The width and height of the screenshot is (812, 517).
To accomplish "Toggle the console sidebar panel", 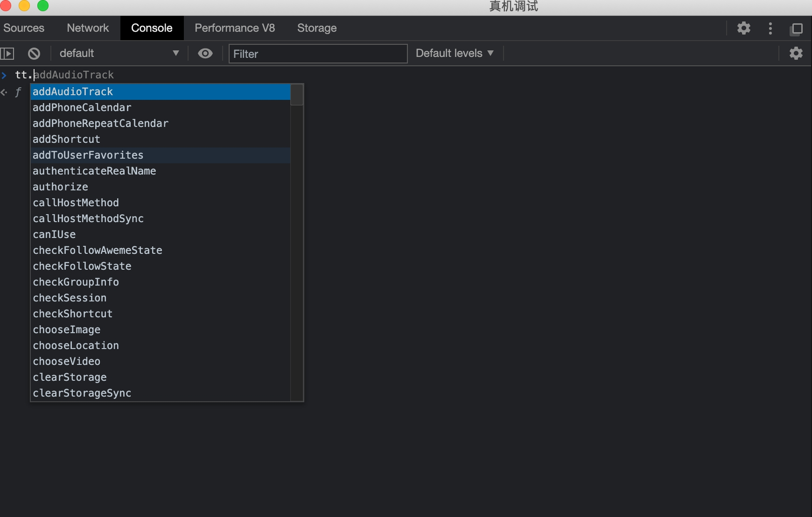I will pyautogui.click(x=7, y=54).
